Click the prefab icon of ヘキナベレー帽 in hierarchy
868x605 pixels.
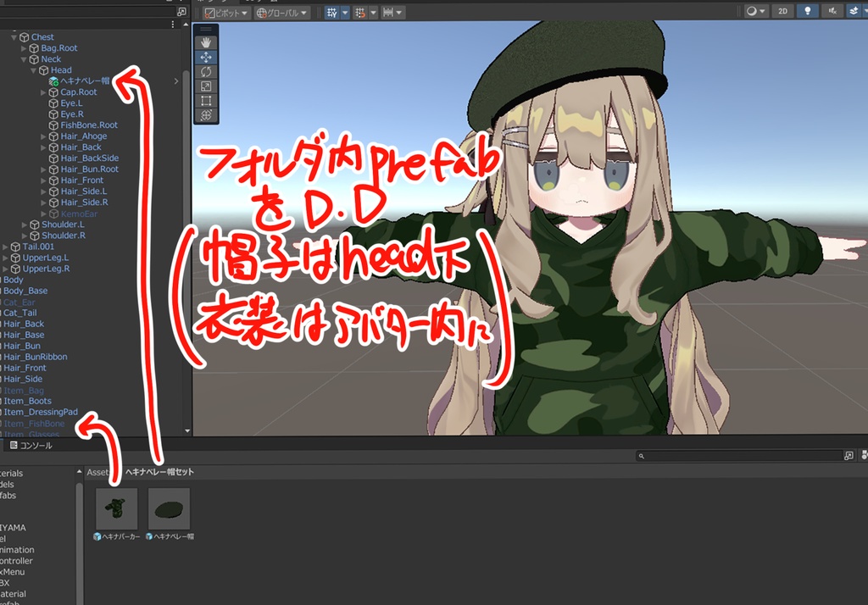tap(53, 81)
